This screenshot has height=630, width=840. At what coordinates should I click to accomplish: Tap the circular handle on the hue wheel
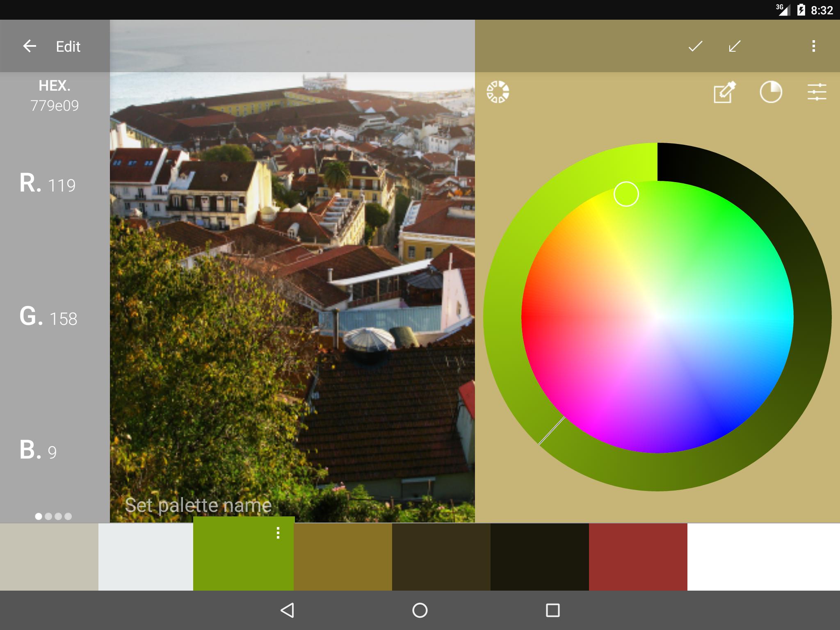pos(626,194)
